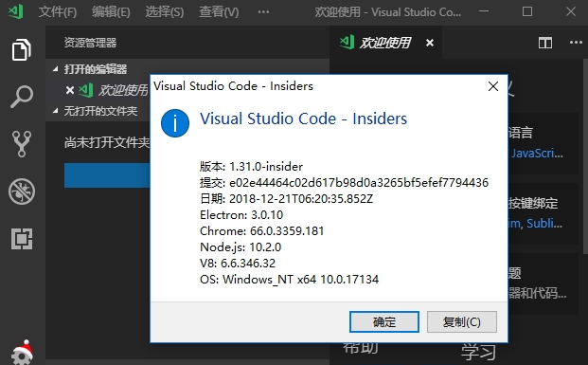
Task: Click the Chrome: 66.0.3359.181 line
Action: (x=261, y=231)
